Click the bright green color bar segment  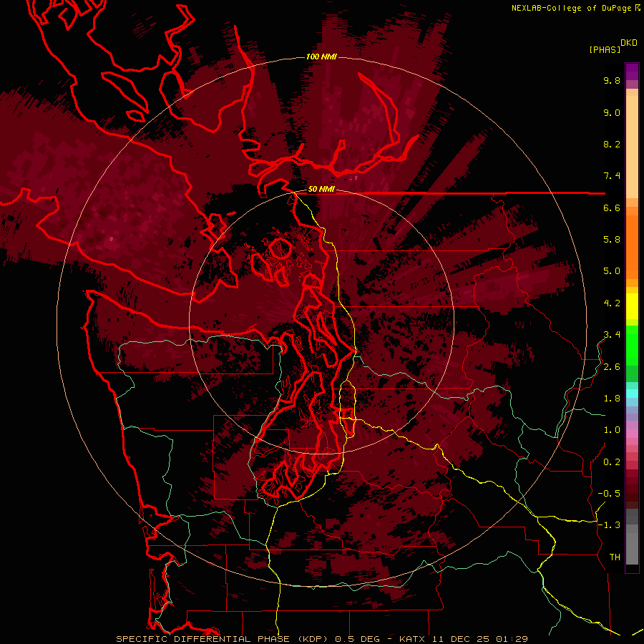click(x=632, y=345)
